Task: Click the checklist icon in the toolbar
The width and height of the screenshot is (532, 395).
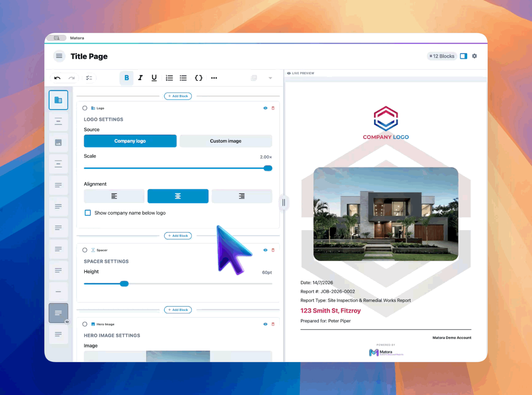Action: click(x=89, y=78)
